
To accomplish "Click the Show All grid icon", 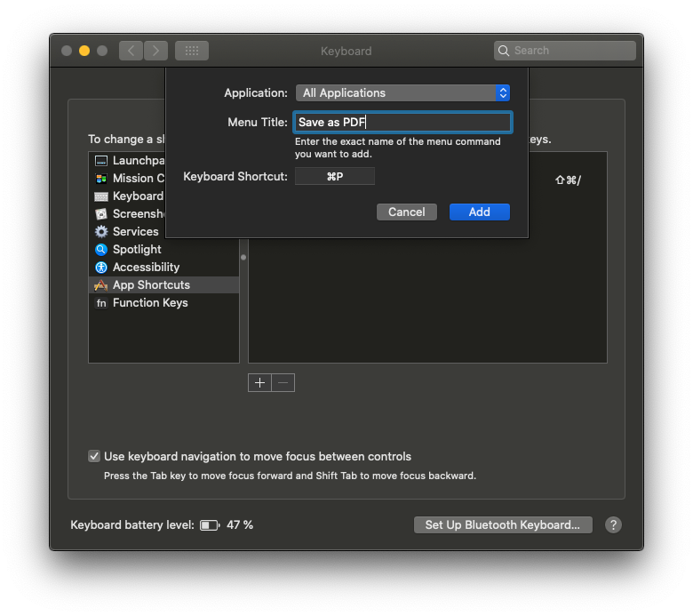I will click(192, 51).
